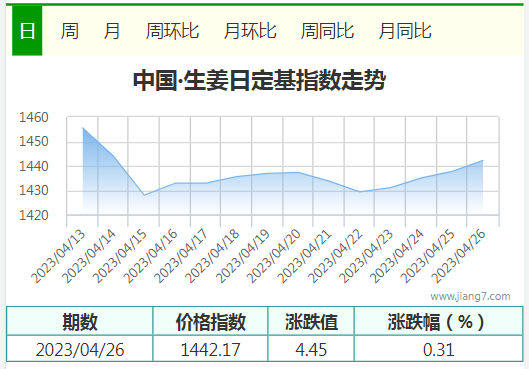Click the 2023/04/13 starting data point

click(83, 128)
